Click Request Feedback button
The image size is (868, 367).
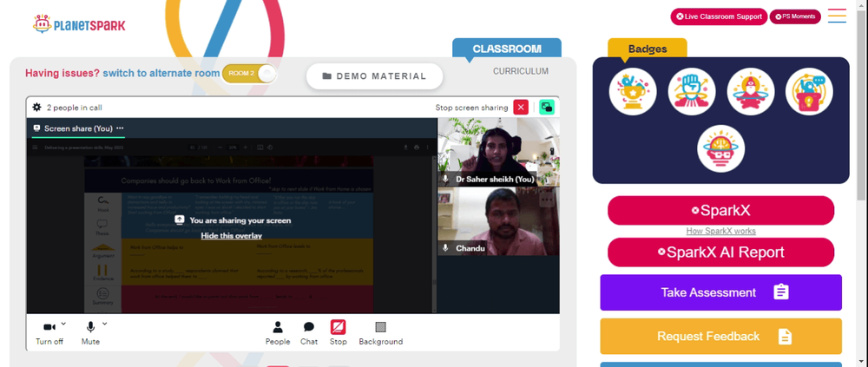click(720, 336)
